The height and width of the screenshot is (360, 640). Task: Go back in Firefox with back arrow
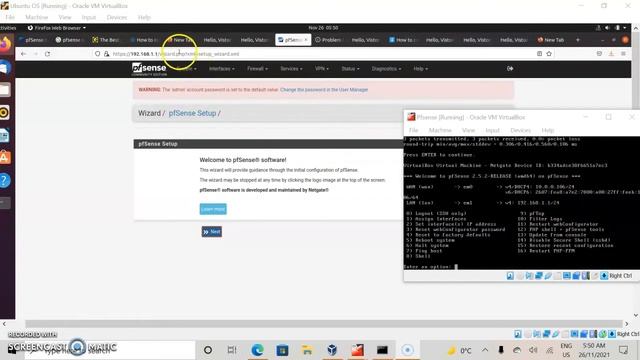point(23,54)
